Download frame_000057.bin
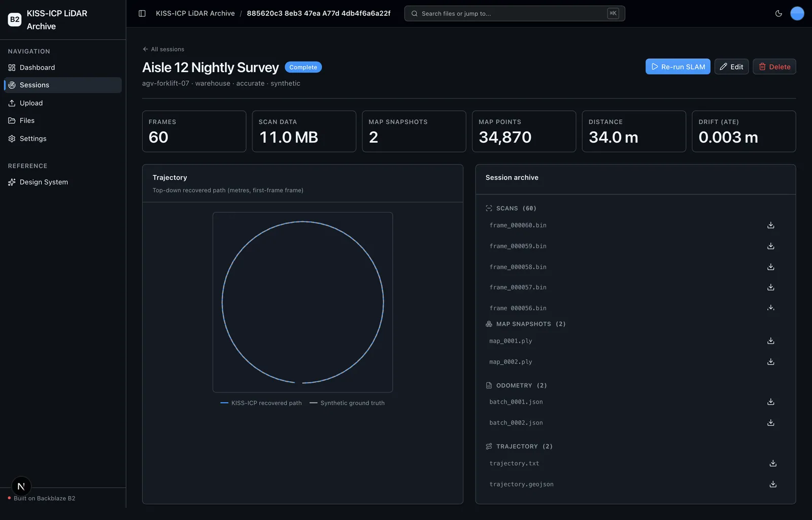The width and height of the screenshot is (812, 520). pos(770,287)
